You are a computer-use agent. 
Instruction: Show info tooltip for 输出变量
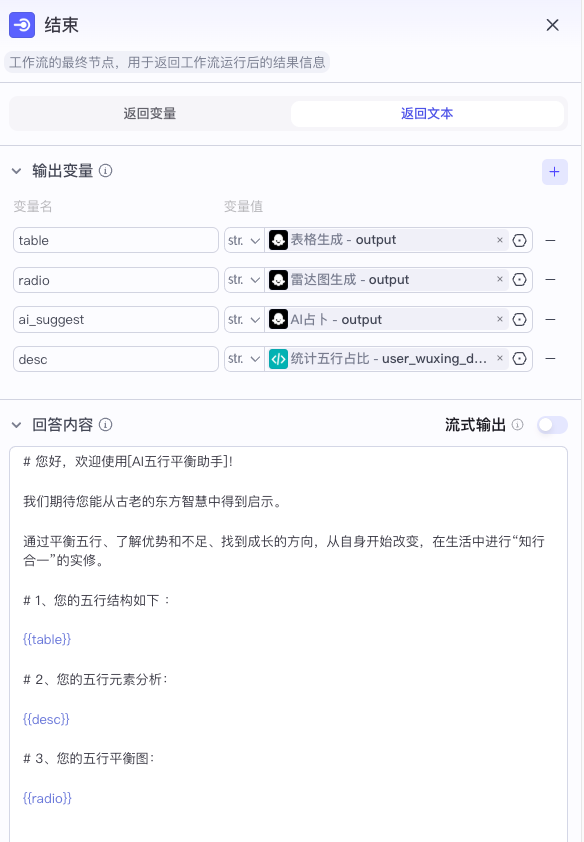[106, 171]
